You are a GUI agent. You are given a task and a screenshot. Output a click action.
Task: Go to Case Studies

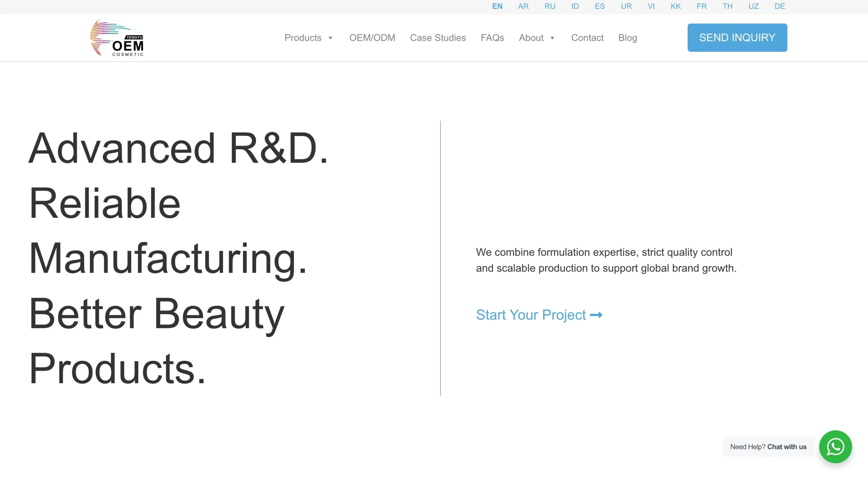pyautogui.click(x=438, y=38)
